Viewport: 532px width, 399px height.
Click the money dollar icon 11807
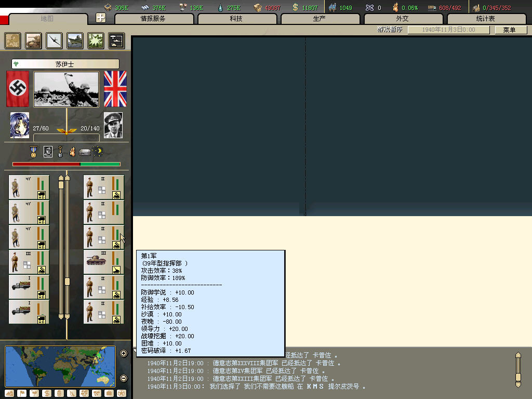pos(295,7)
